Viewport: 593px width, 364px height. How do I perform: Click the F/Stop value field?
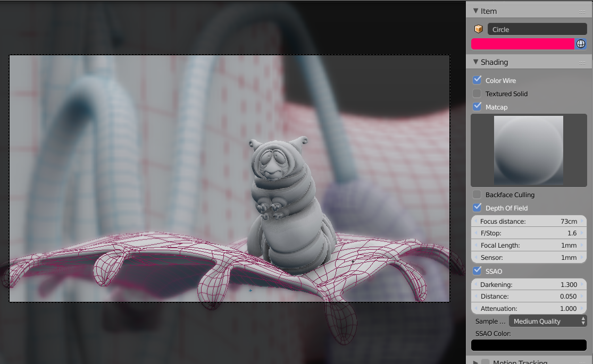point(529,233)
